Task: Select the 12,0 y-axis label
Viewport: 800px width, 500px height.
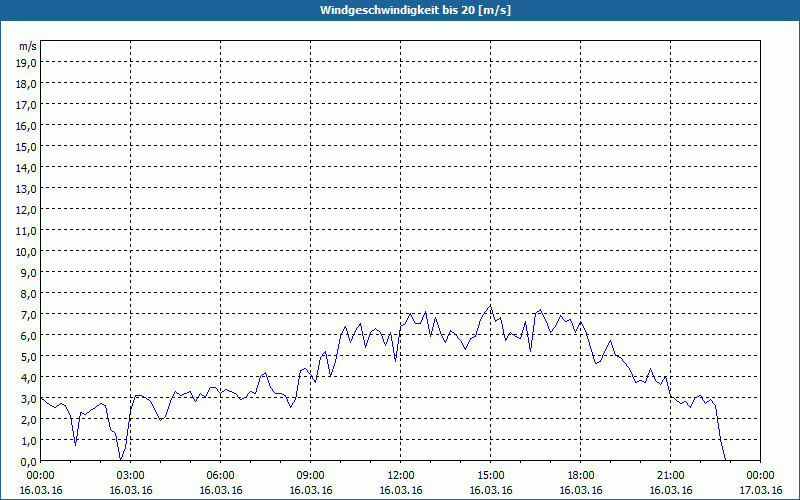Action: 28,210
